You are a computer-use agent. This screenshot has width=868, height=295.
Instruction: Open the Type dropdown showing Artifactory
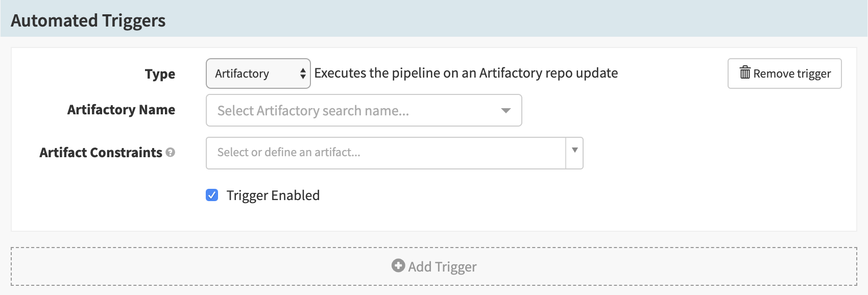pyautogui.click(x=258, y=73)
